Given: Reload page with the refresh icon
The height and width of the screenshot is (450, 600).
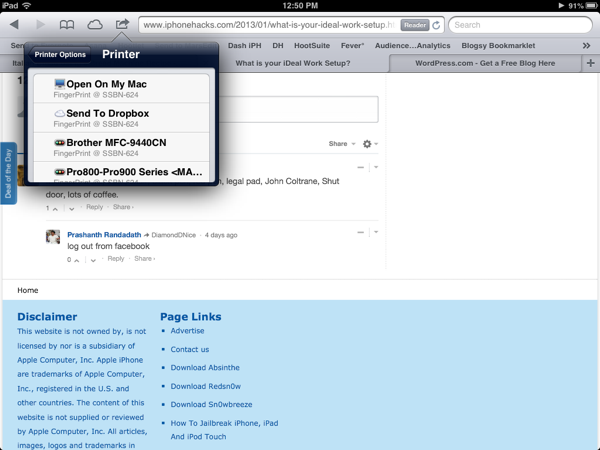Looking at the screenshot, I should coord(436,25).
